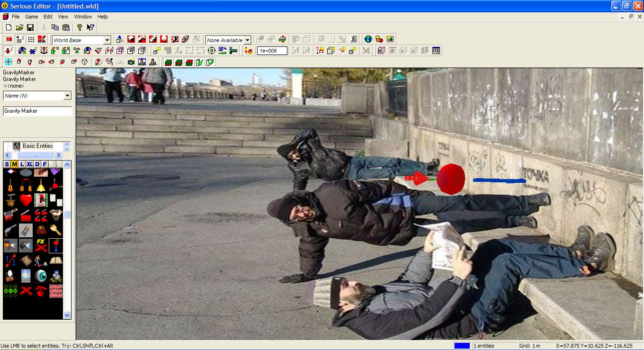Switch entity thumbnails to S size
644x350 pixels.
(7, 164)
